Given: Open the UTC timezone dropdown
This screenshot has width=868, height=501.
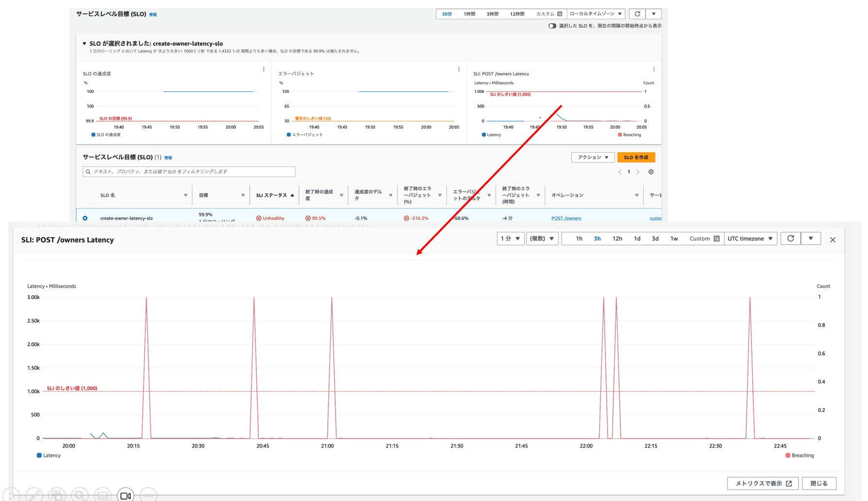Looking at the screenshot, I should 750,239.
